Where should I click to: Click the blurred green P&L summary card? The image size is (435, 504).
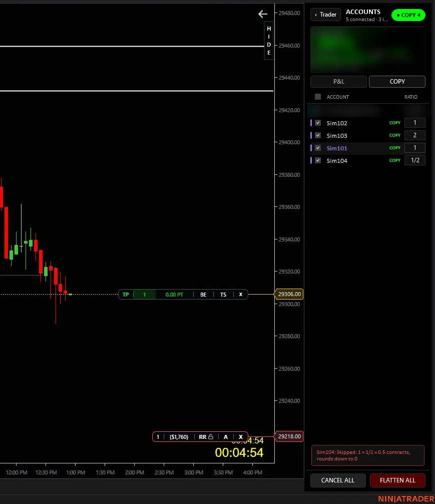tap(368, 50)
